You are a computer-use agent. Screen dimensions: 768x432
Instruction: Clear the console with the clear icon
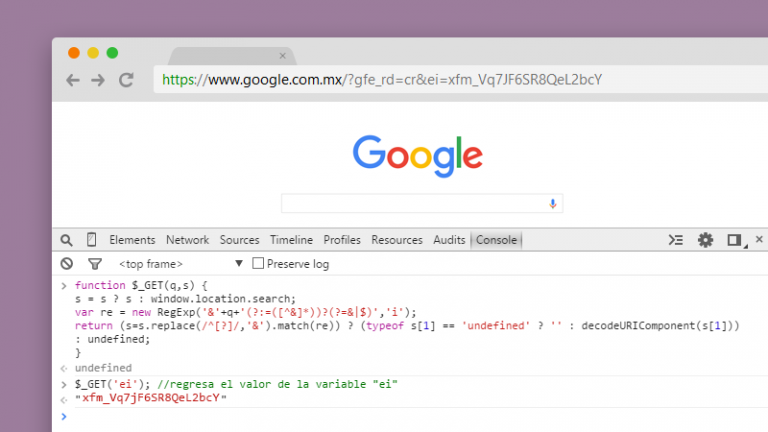[x=67, y=264]
